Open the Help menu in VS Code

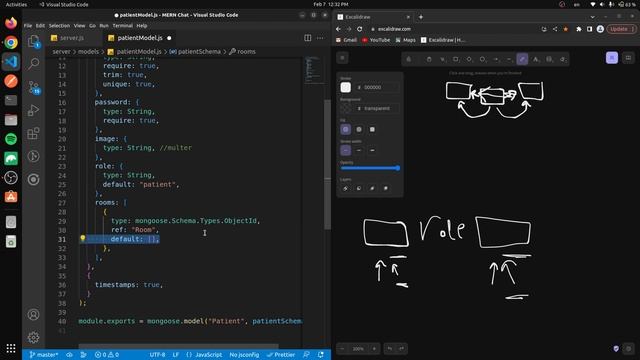(x=142, y=26)
